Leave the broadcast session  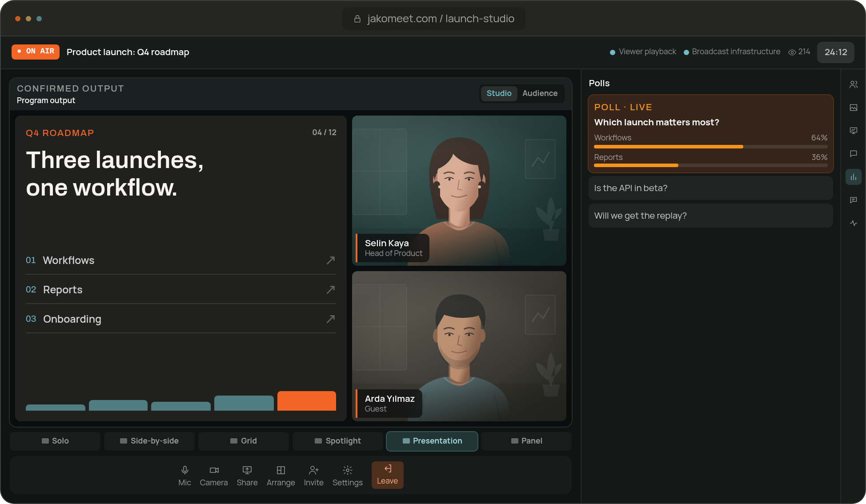click(x=387, y=475)
